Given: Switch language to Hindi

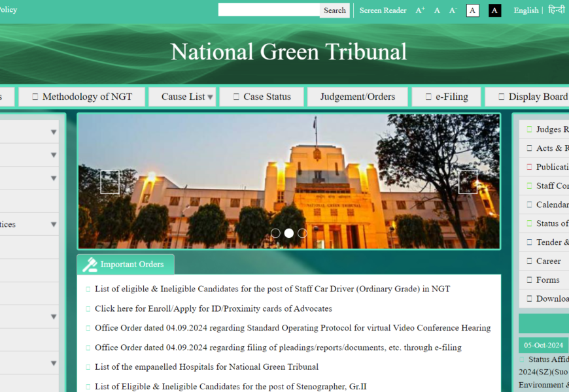Looking at the screenshot, I should (x=557, y=10).
